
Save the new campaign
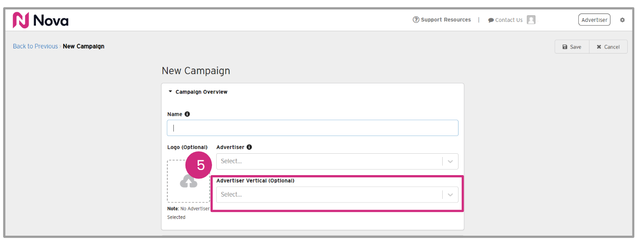pos(572,47)
